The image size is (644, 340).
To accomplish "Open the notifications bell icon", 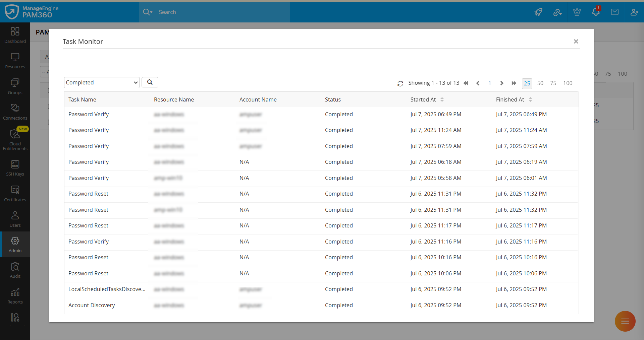I will click(x=596, y=12).
